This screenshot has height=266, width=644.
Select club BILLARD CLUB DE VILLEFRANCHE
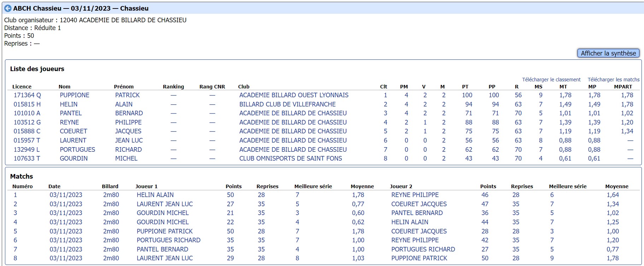point(287,104)
